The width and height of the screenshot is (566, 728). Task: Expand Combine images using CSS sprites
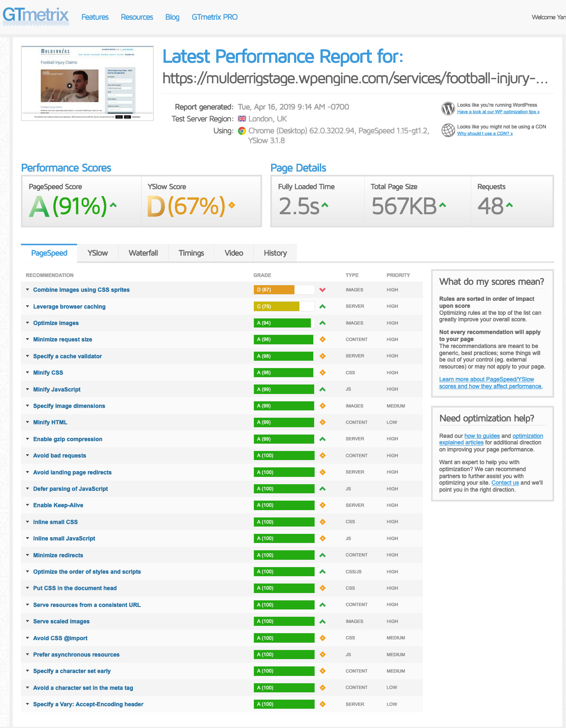pos(27,290)
